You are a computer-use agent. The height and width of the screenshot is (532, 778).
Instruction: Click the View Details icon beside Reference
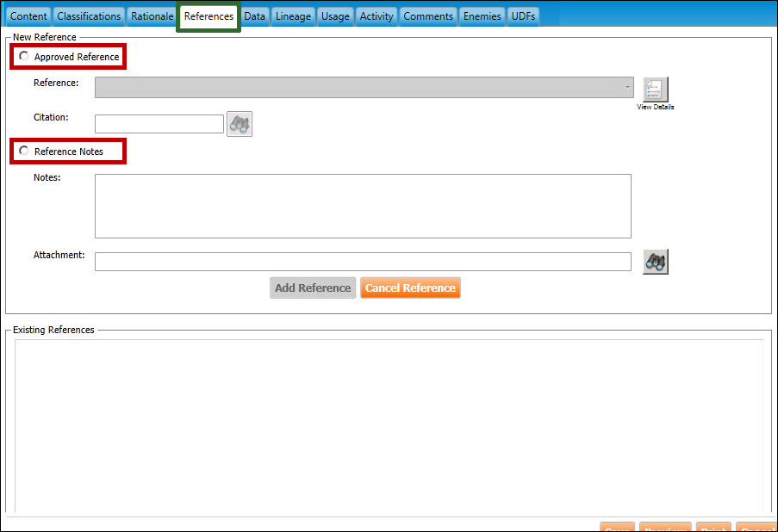pyautogui.click(x=656, y=90)
